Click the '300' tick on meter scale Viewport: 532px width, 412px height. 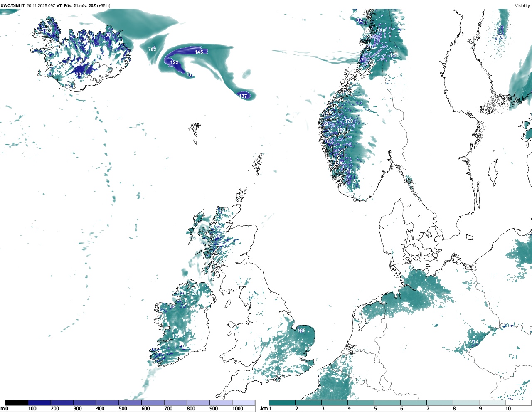pos(77,409)
